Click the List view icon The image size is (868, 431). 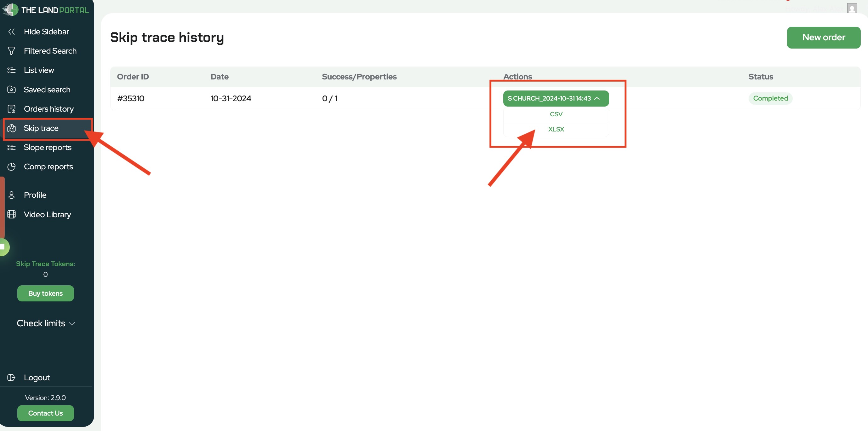(11, 70)
